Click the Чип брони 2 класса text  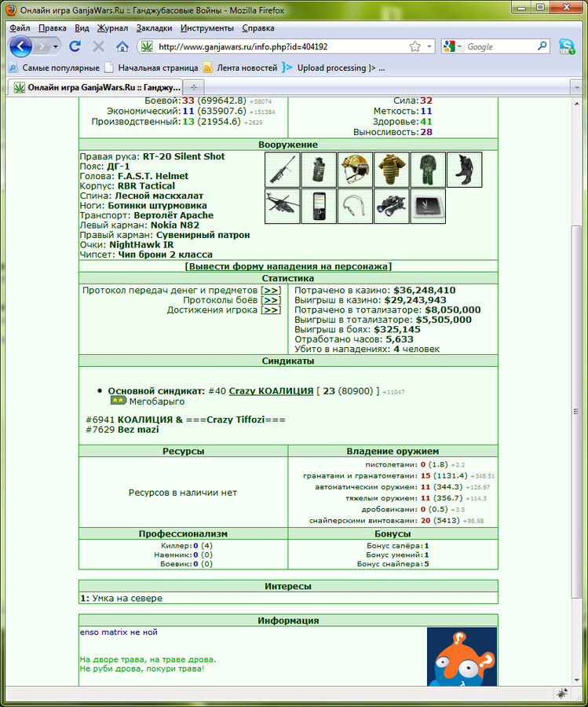tap(165, 255)
